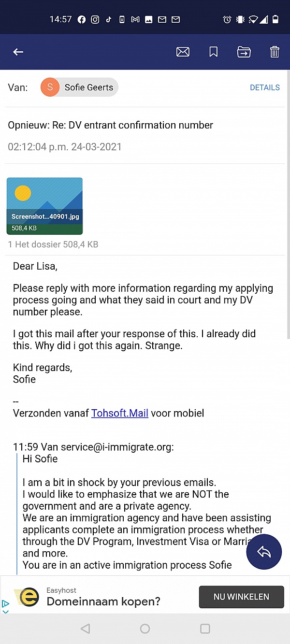Tap the email subject line

pyautogui.click(x=110, y=126)
